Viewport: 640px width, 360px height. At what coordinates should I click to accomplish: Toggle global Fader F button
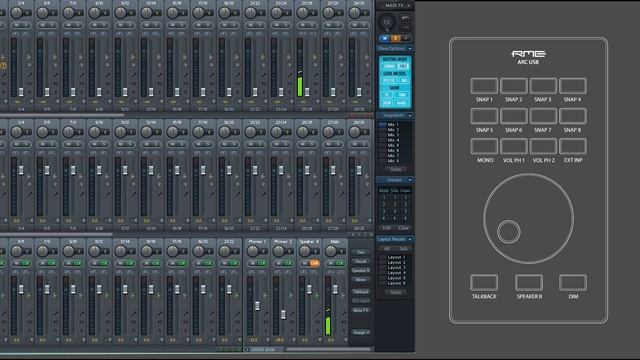click(x=406, y=38)
